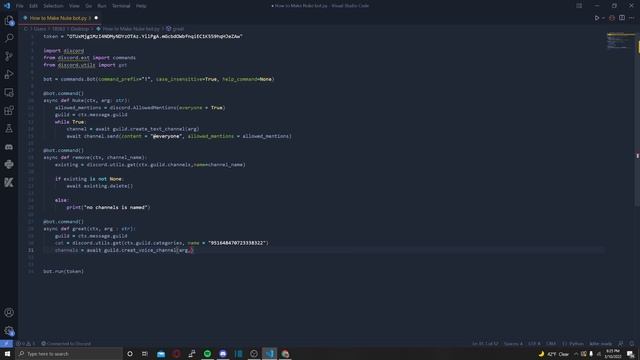
Task: Split the editor to the right
Action: coord(622,18)
